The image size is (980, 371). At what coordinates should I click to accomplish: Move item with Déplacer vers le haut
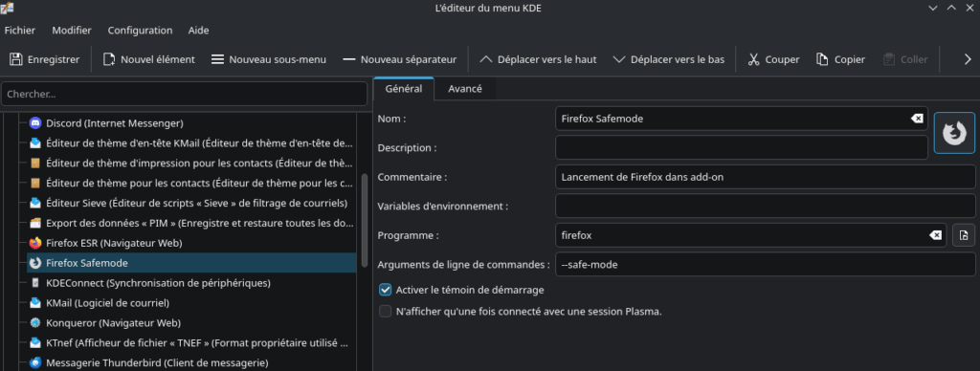coord(538,59)
